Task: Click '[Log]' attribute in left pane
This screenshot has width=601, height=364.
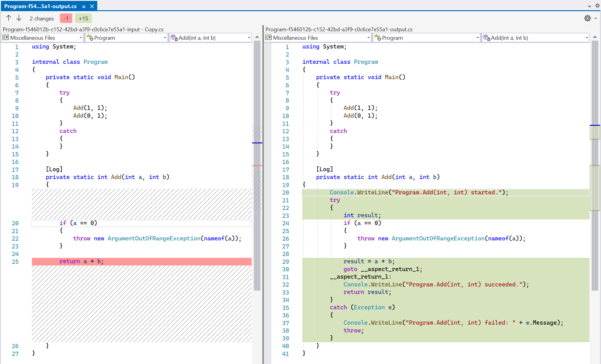Action: 54,169
